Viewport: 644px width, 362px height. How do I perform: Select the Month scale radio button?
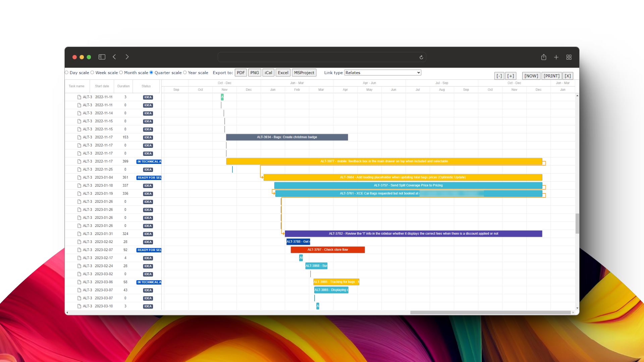click(121, 72)
